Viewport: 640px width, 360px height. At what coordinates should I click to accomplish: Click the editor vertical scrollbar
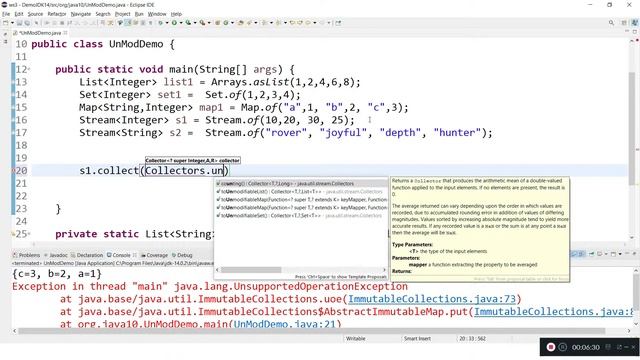point(632,128)
